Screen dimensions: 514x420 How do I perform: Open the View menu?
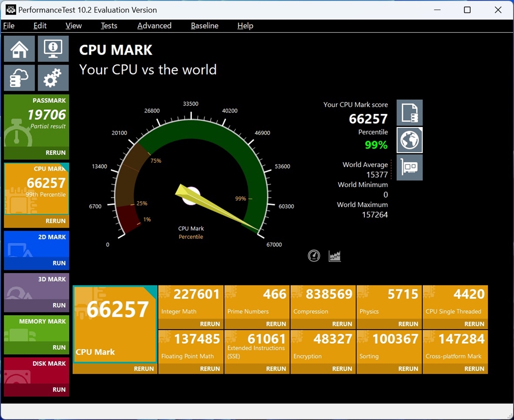tap(73, 26)
